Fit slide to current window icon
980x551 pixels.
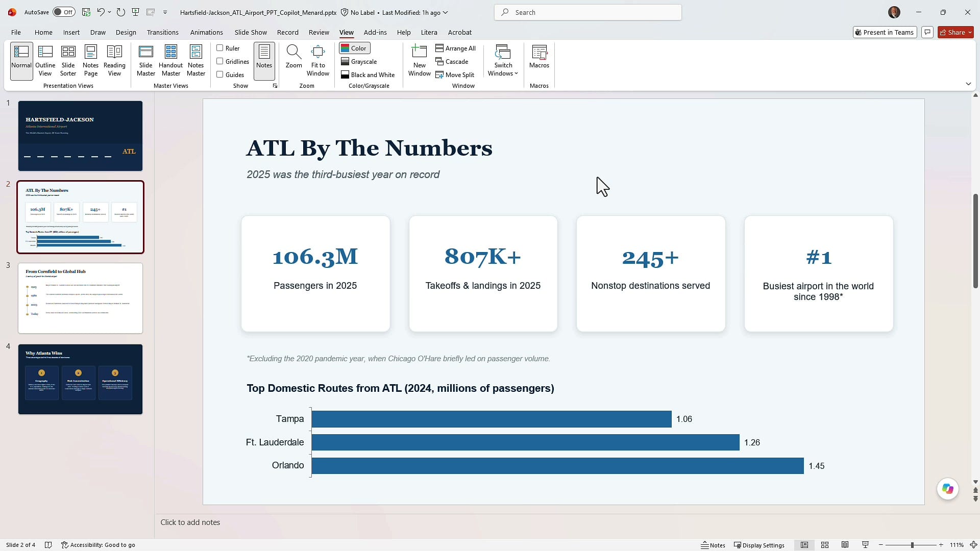pos(973,545)
